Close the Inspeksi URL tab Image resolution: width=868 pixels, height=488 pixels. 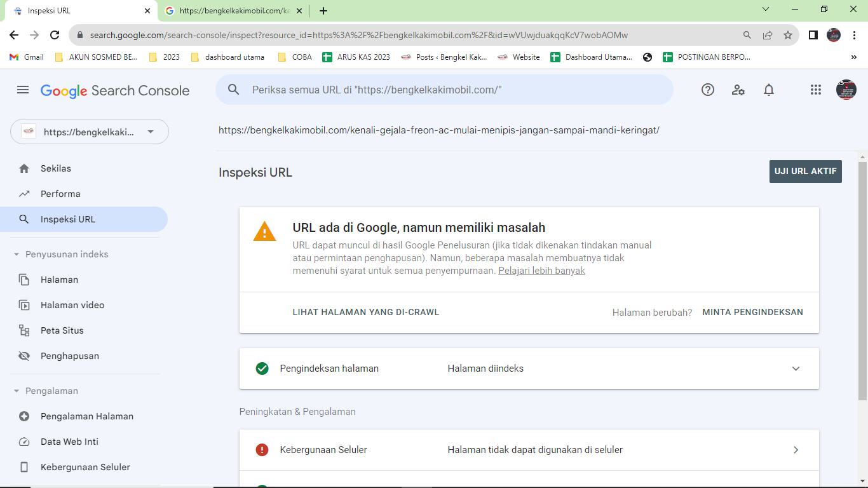tap(147, 11)
